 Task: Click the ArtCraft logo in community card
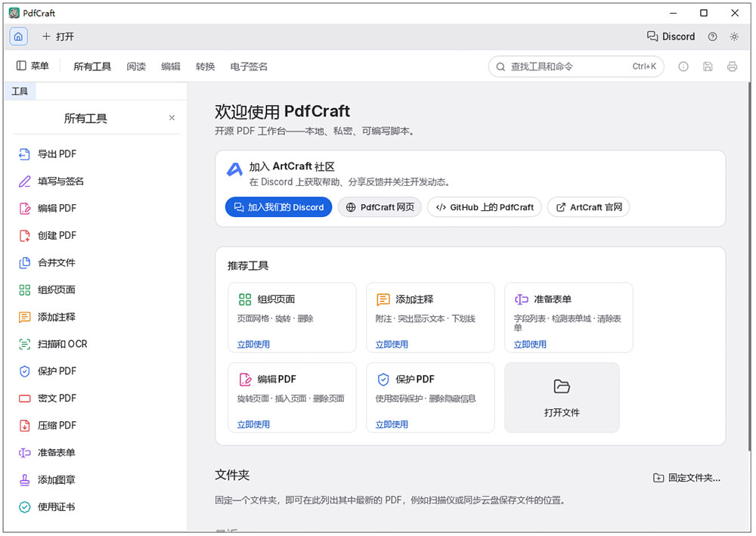coord(235,169)
